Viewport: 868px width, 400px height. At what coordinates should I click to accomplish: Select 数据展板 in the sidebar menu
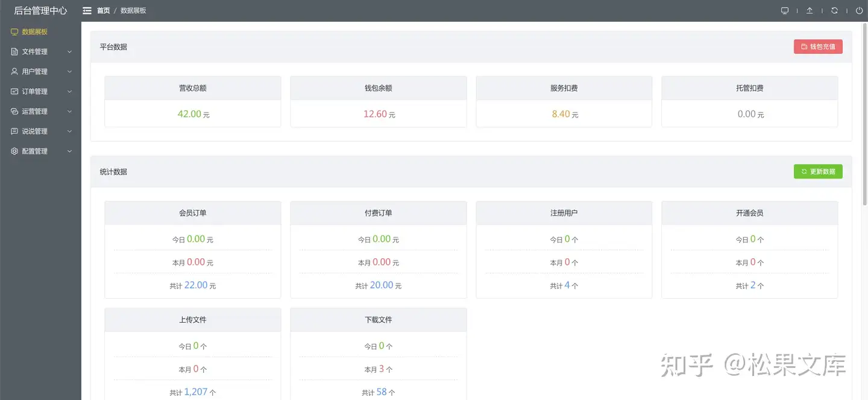pyautogui.click(x=34, y=32)
